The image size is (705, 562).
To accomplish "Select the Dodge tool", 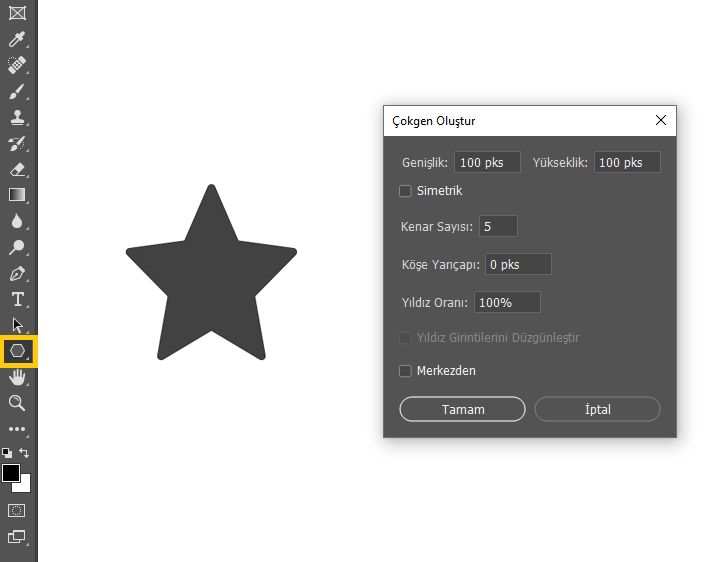I will point(17,247).
